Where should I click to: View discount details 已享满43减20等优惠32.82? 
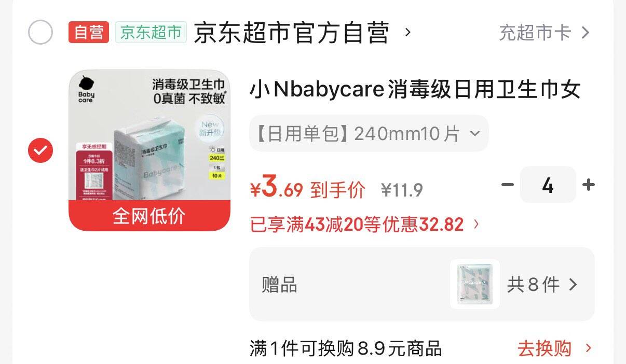point(365,225)
